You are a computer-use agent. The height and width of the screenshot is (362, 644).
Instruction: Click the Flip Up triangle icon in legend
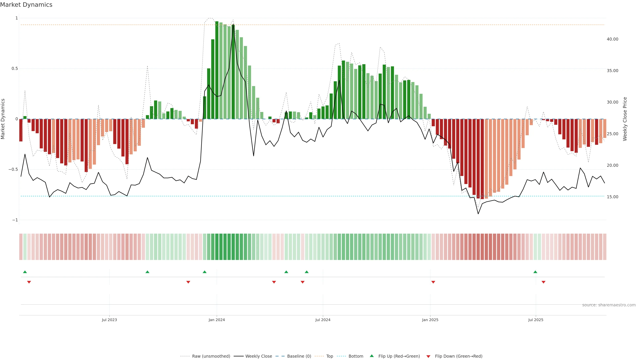tap(372, 356)
